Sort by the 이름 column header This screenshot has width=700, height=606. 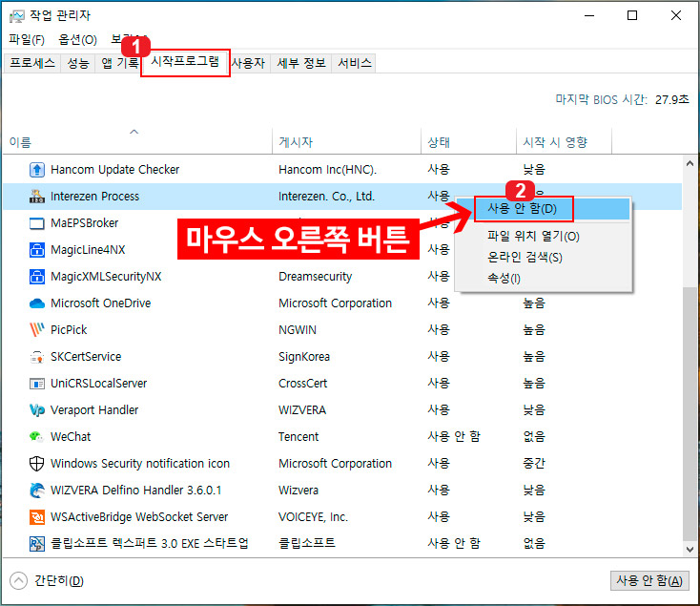click(x=137, y=141)
